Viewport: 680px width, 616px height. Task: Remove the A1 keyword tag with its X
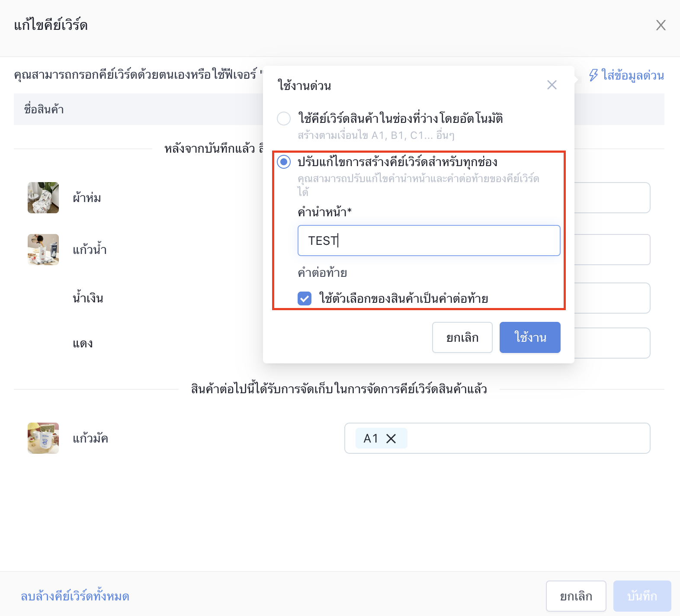pyautogui.click(x=391, y=439)
